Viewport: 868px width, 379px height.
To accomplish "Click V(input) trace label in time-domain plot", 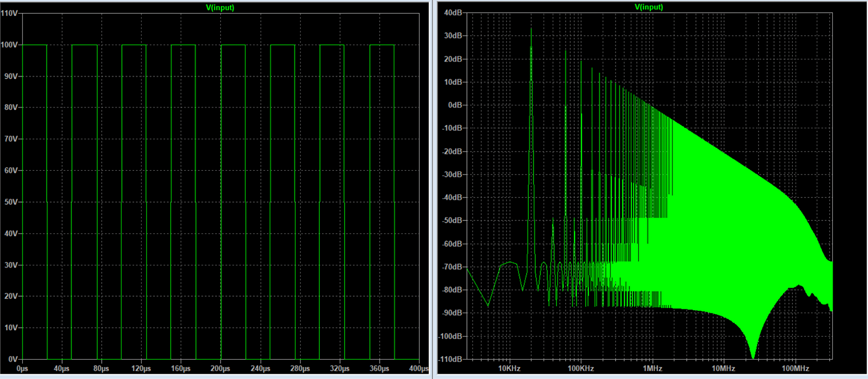I will tap(220, 7).
